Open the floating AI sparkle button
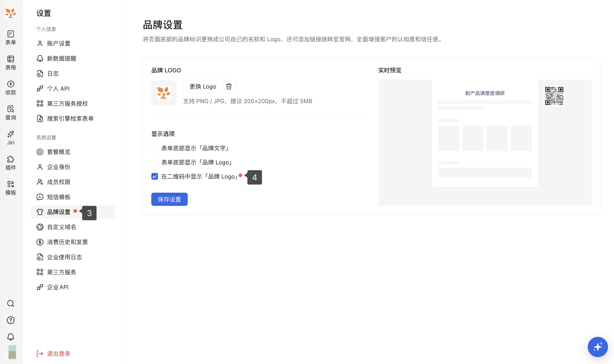The width and height of the screenshot is (614, 364). (598, 347)
